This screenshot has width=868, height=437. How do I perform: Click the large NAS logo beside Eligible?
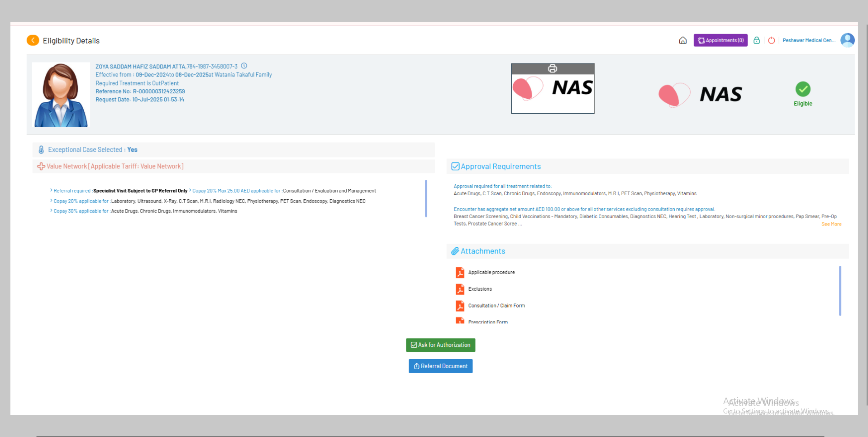click(x=700, y=95)
